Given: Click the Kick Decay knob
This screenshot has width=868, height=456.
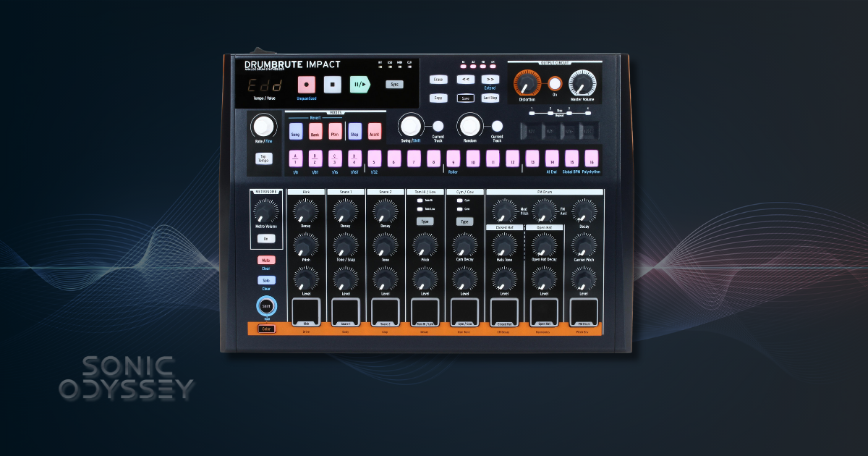Looking at the screenshot, I should click(x=305, y=211).
